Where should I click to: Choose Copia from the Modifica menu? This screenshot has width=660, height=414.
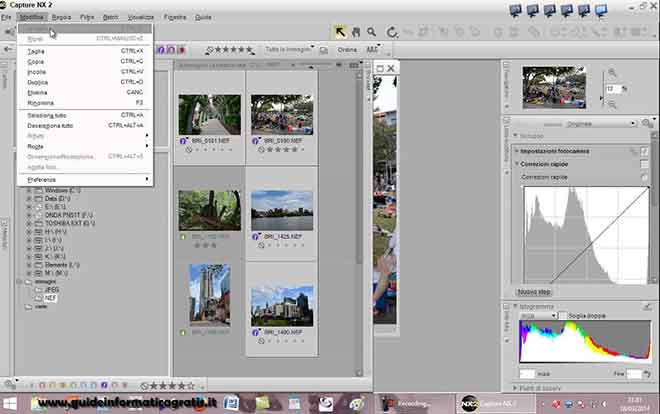85,61
